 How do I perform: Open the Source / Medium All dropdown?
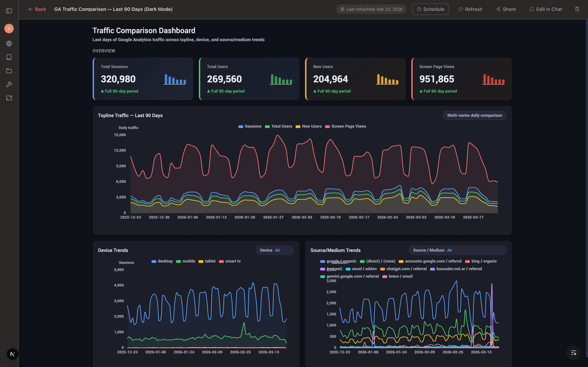[457, 250]
